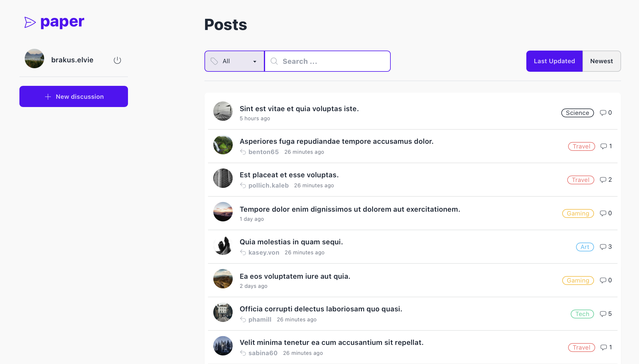This screenshot has height=364, width=639.
Task: Focus the Search input field
Action: click(332, 61)
